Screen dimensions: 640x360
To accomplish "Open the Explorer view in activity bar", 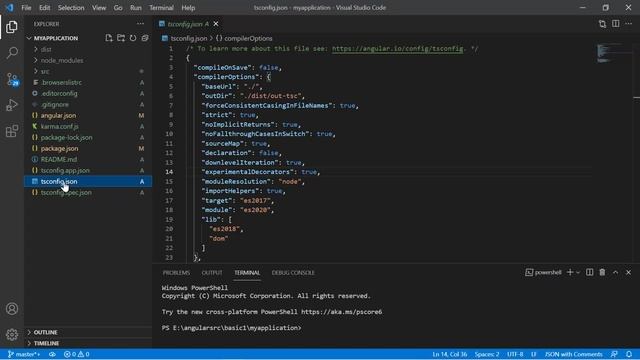I will (12, 27).
